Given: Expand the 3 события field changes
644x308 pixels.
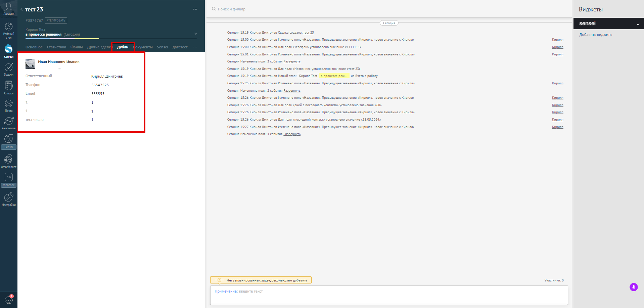Looking at the screenshot, I should coord(292,61).
